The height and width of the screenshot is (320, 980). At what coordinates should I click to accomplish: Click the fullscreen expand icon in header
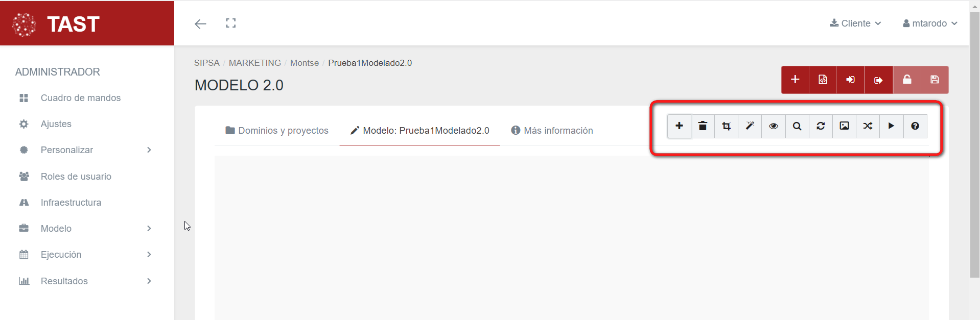pyautogui.click(x=231, y=23)
